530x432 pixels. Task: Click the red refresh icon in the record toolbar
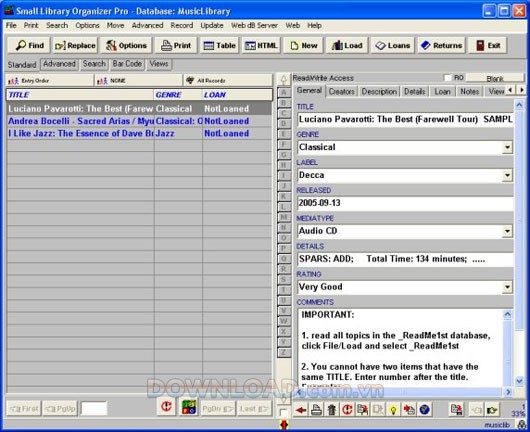(x=347, y=410)
